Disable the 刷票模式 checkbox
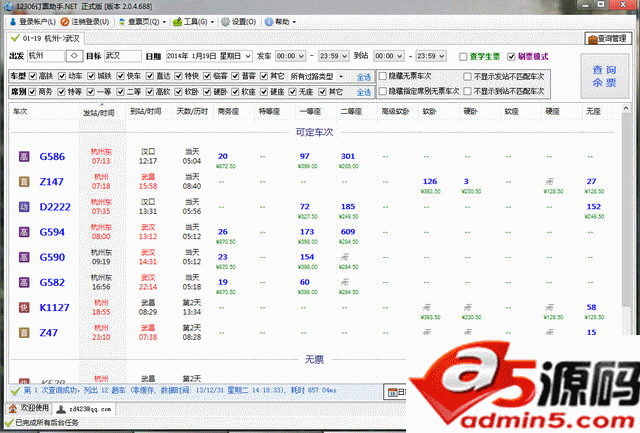This screenshot has width=640, height=433. 511,57
